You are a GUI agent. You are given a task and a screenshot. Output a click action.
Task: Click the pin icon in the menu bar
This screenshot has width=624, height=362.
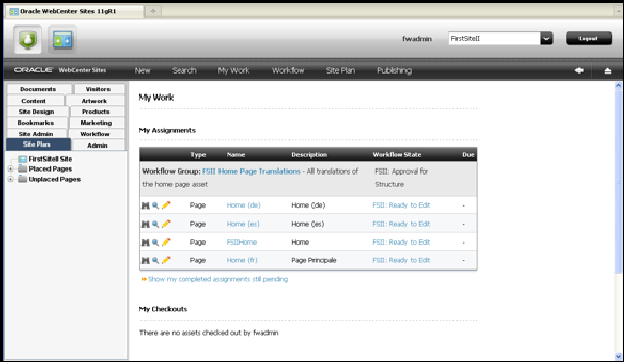coord(579,70)
